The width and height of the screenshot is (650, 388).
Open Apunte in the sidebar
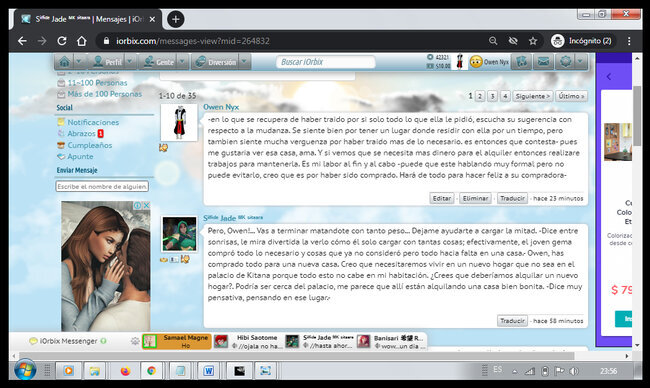80,156
